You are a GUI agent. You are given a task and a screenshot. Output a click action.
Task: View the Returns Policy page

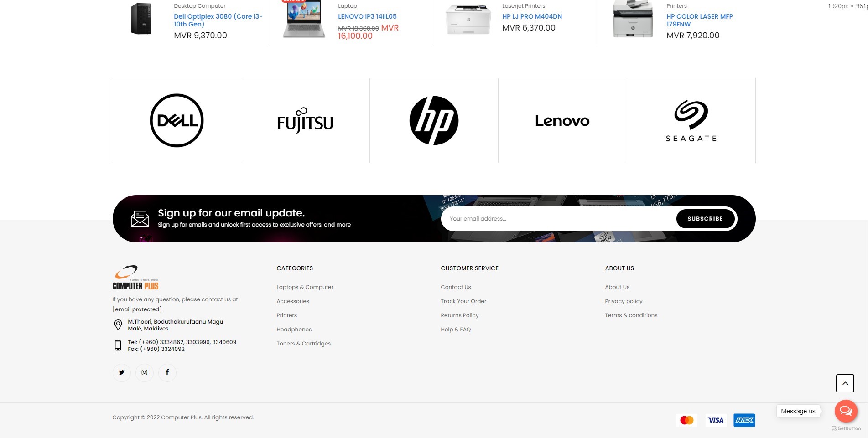(459, 315)
